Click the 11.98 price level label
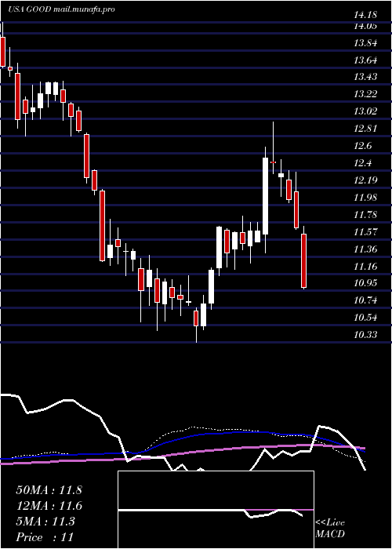Viewport: 392px width, 549px height. pyautogui.click(x=365, y=198)
